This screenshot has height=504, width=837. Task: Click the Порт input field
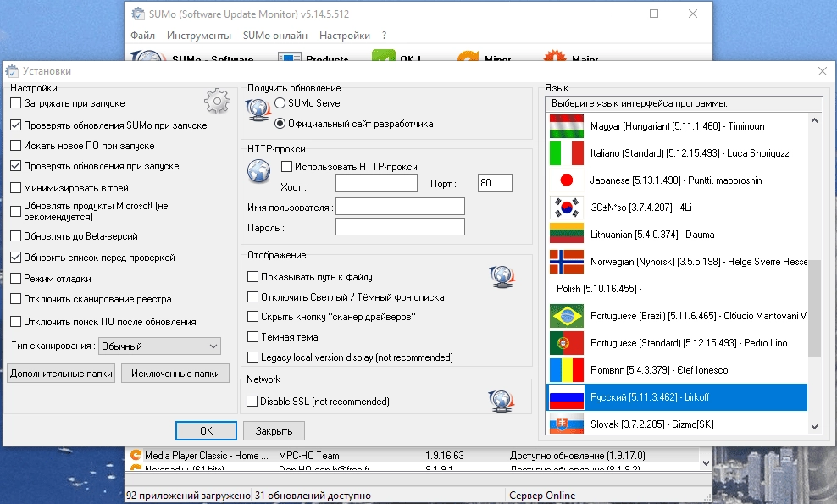pos(495,183)
